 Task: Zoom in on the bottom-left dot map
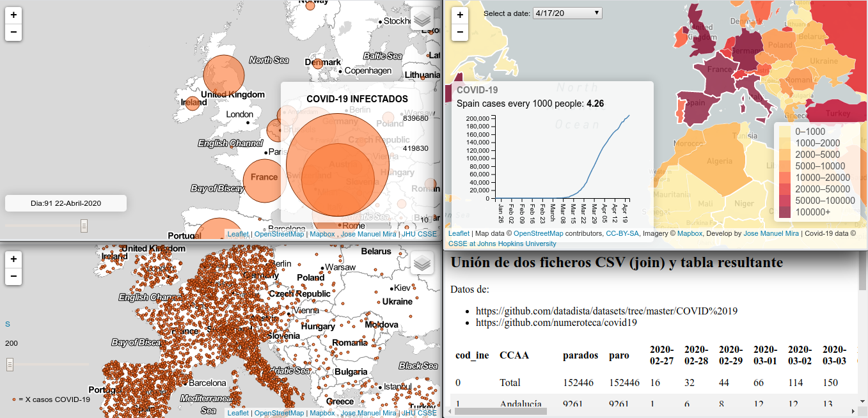point(13,259)
